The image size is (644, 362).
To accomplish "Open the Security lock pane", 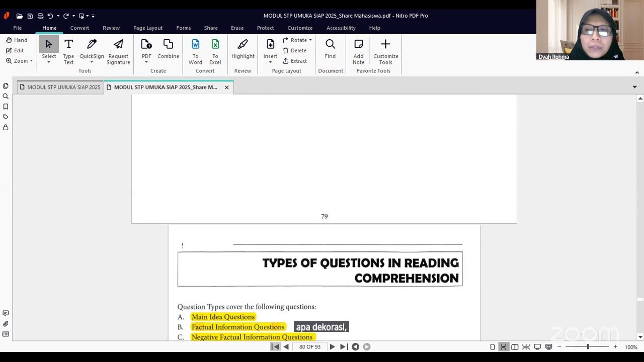I will point(6,128).
